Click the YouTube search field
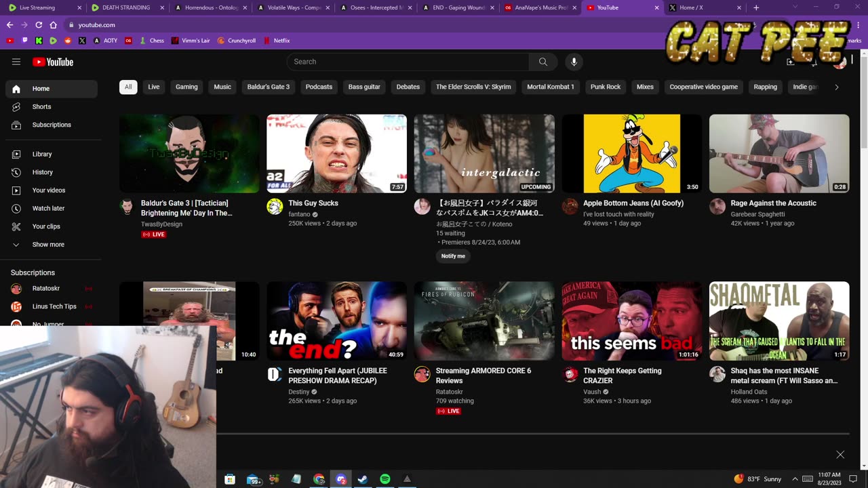 click(408, 62)
